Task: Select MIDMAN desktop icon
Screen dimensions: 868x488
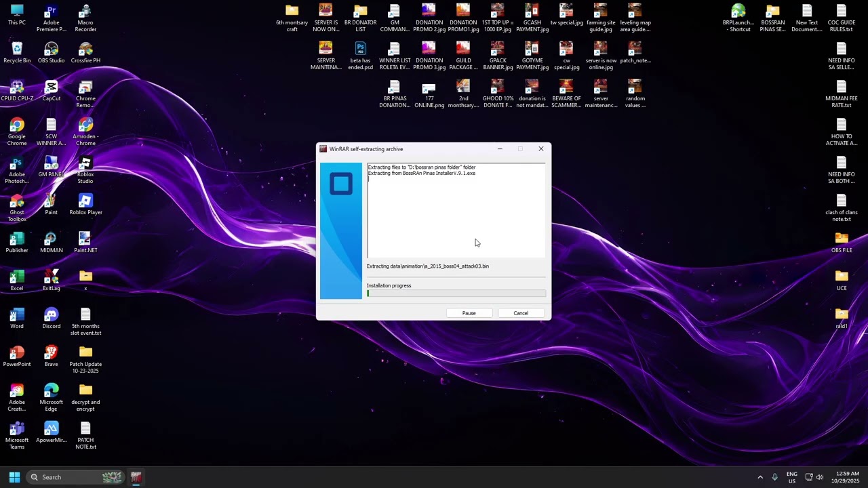Action: [52, 243]
